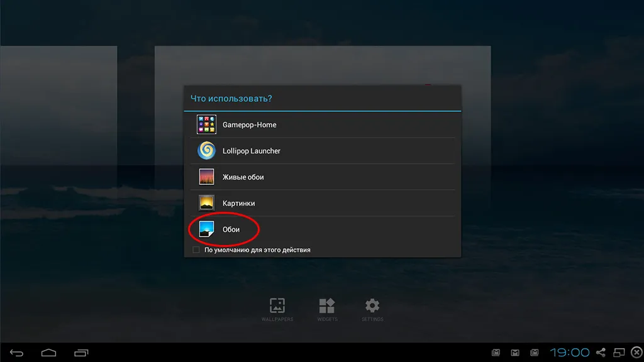Open the Recent apps button
Image resolution: width=644 pixels, height=362 pixels.
coord(81,353)
